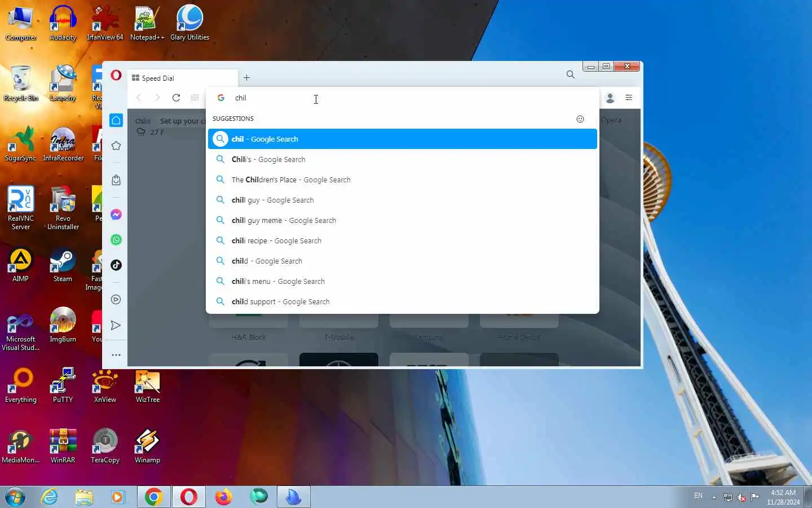This screenshot has width=812, height=508.
Task: Open Steam desktop shortcut
Action: click(63, 265)
